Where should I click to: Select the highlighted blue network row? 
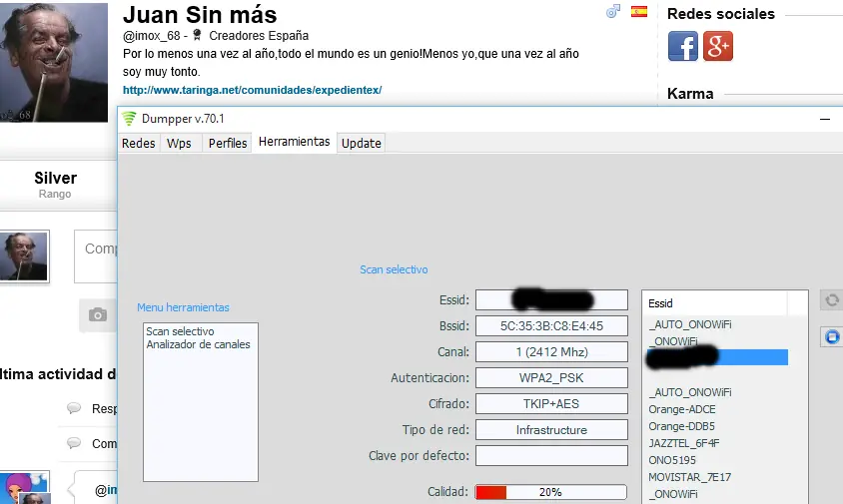pyautogui.click(x=718, y=357)
